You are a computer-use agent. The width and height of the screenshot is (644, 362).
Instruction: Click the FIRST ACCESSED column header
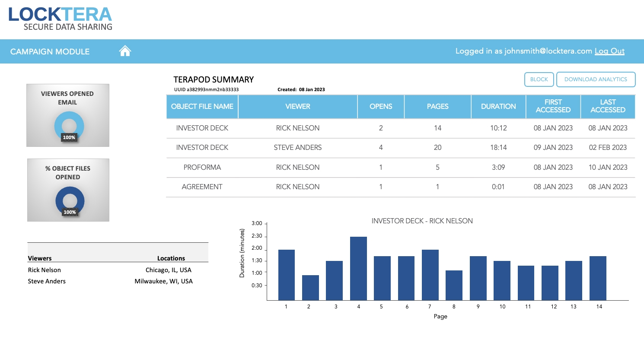pos(553,106)
